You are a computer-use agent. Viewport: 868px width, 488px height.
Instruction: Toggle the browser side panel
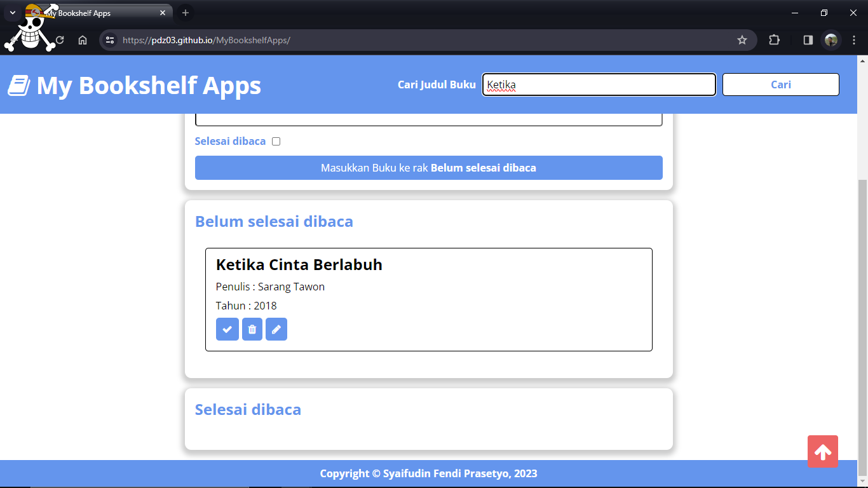pyautogui.click(x=808, y=40)
